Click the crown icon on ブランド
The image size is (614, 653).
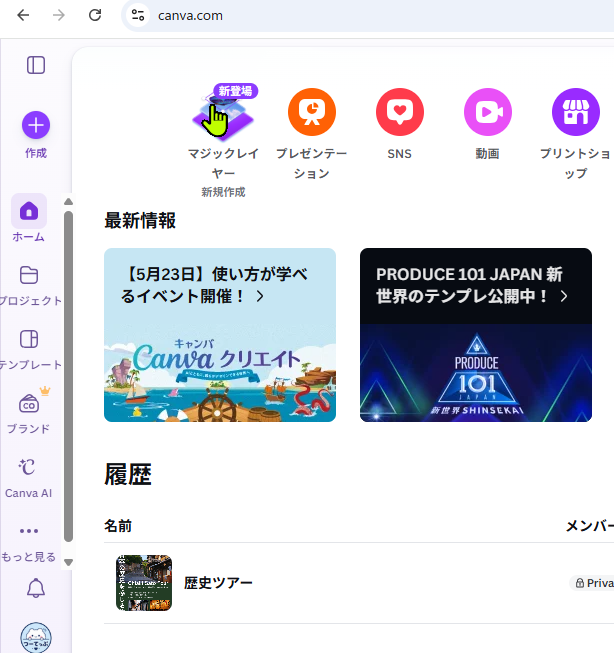(x=45, y=391)
